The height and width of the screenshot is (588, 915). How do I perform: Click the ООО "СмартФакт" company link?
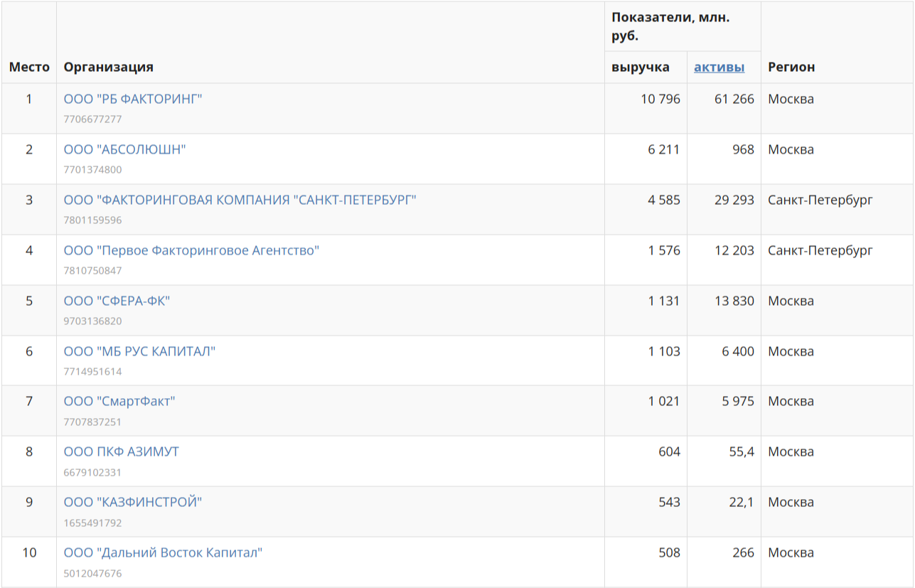tap(119, 401)
